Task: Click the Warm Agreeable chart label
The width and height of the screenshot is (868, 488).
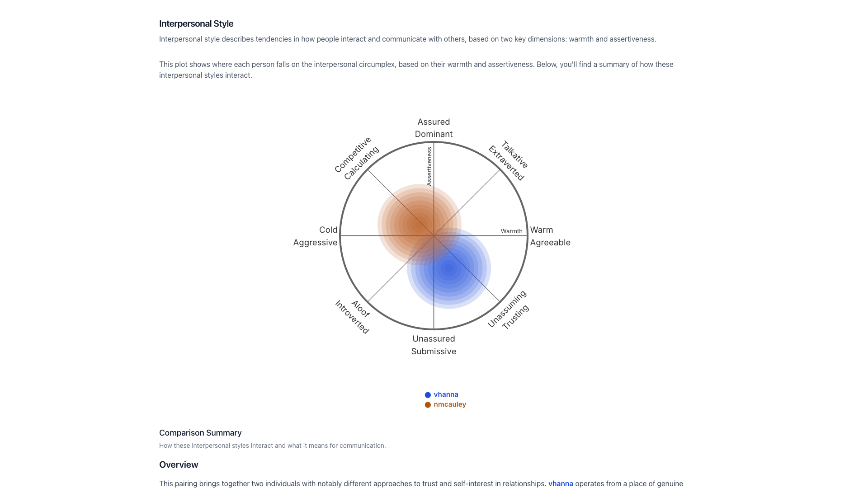Action: click(550, 236)
